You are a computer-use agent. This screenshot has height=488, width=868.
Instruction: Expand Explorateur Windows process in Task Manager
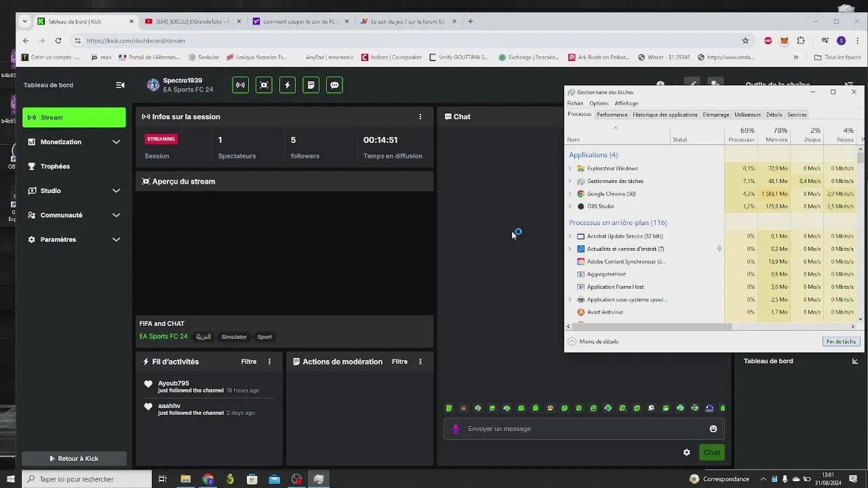click(x=570, y=168)
